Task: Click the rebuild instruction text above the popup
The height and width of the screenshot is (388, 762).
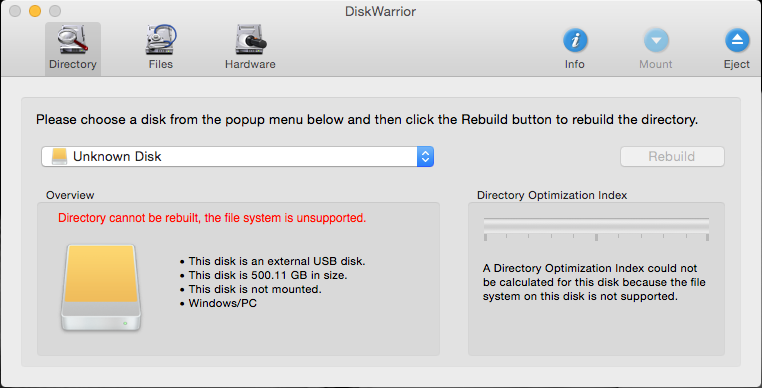Action: (367, 120)
